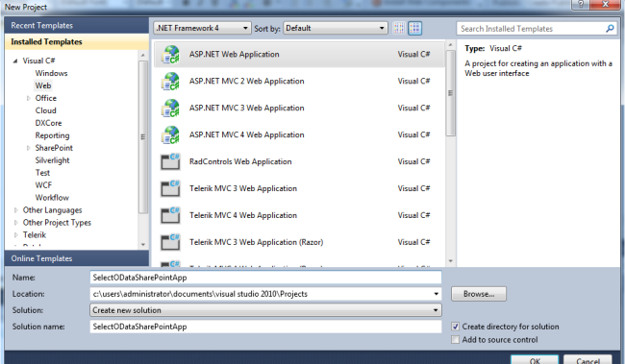Select the Cloud category
The width and height of the screenshot is (625, 364).
pyautogui.click(x=46, y=110)
